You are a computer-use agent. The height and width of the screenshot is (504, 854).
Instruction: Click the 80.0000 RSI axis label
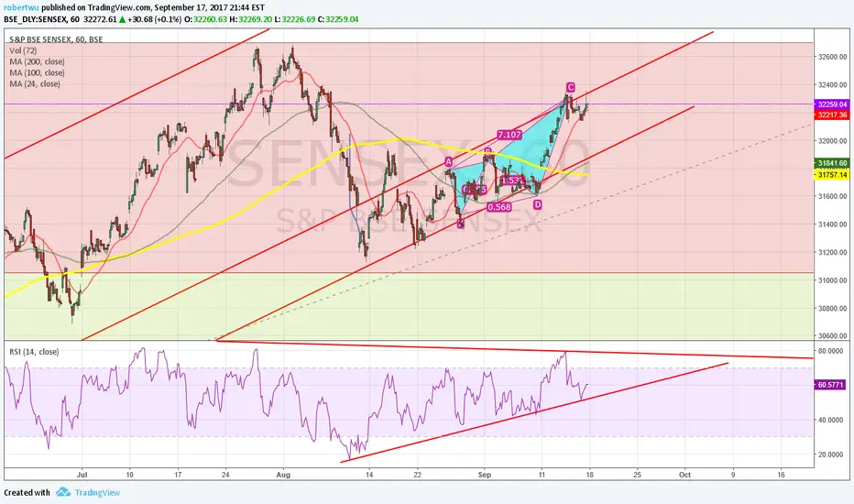coord(831,351)
